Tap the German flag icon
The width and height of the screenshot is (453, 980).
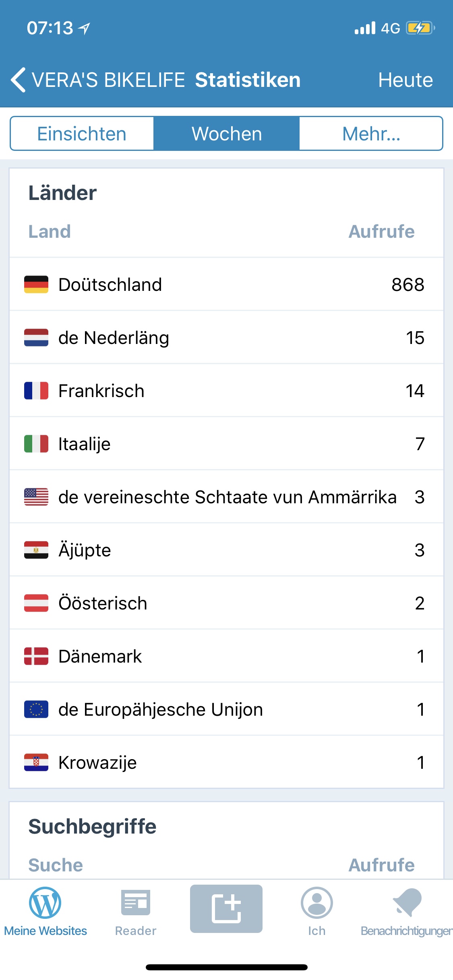(x=36, y=284)
